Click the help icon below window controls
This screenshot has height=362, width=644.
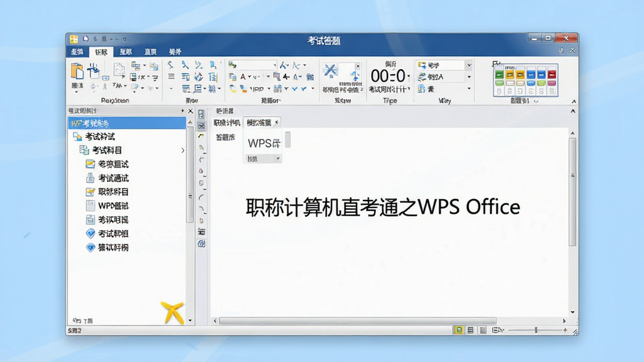tap(561, 50)
